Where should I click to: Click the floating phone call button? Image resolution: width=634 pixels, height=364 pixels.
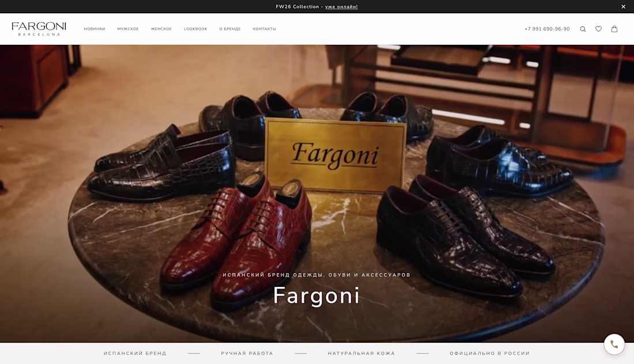click(614, 344)
